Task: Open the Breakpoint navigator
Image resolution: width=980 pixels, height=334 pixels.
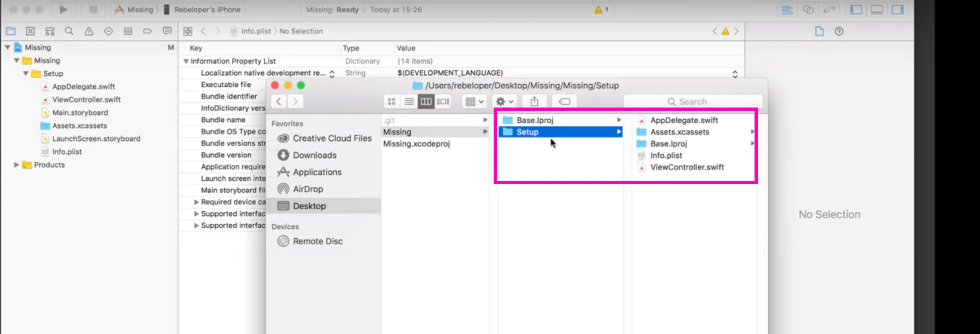Action: [x=148, y=31]
